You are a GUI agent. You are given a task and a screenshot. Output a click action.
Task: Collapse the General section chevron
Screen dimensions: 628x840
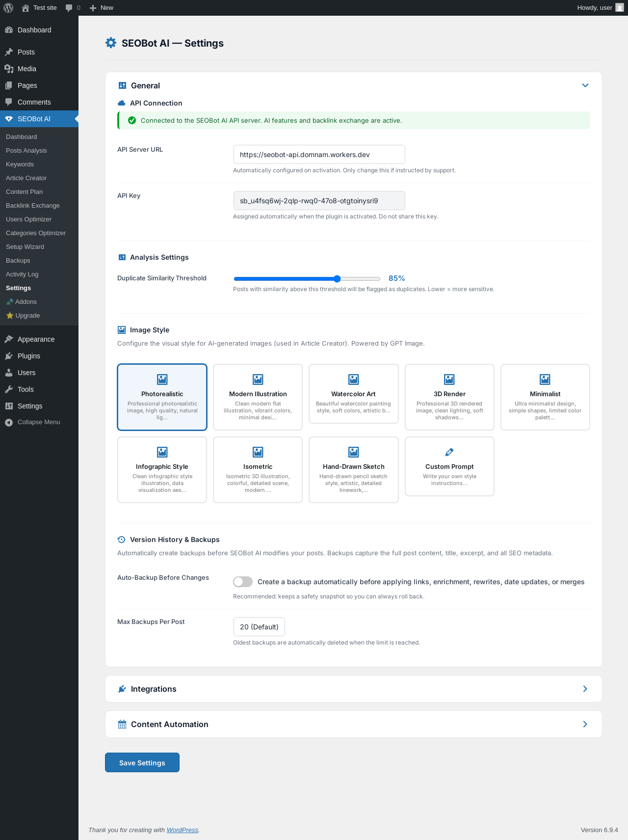tap(585, 85)
